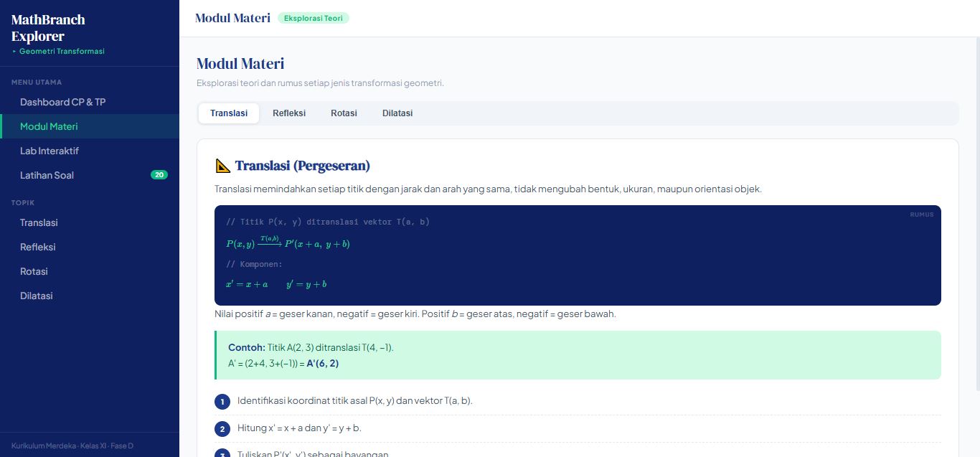Click the RUMUS label in formula box
Viewport: 980px width, 457px height.
[922, 215]
